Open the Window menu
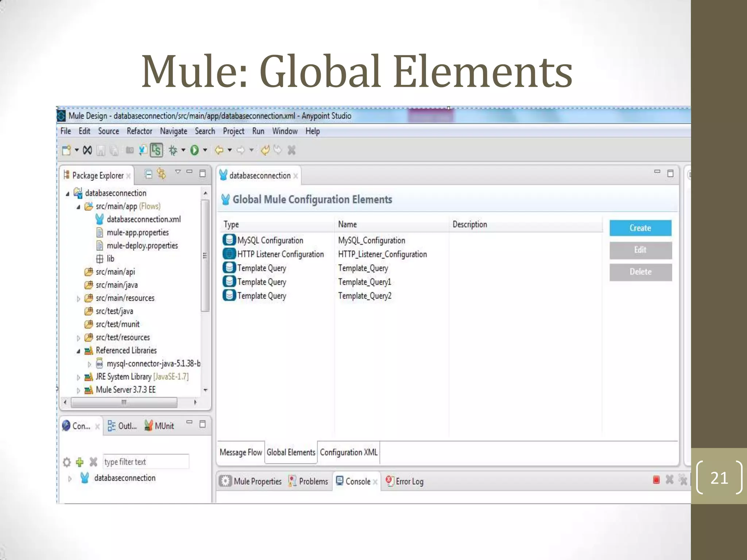Image resolution: width=747 pixels, height=560 pixels. (285, 131)
